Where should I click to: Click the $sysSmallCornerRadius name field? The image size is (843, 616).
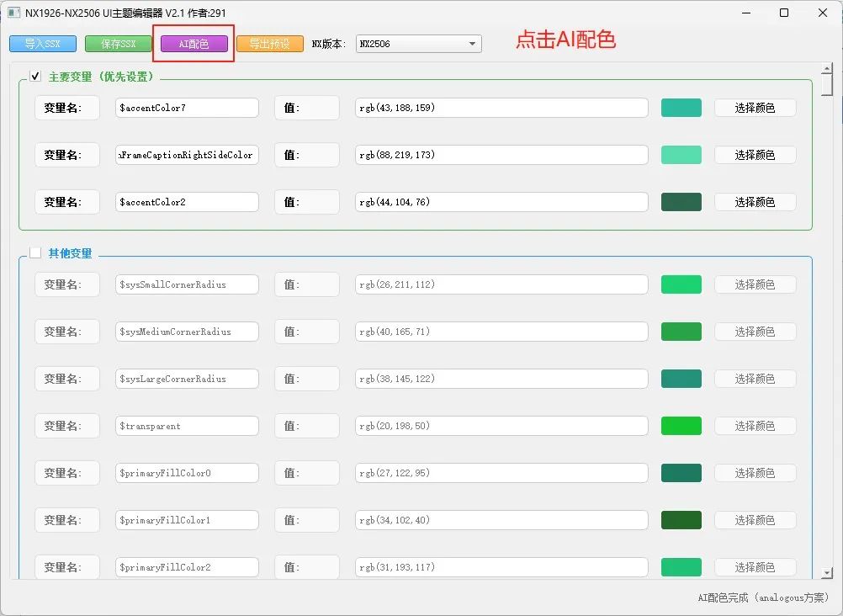coord(187,284)
